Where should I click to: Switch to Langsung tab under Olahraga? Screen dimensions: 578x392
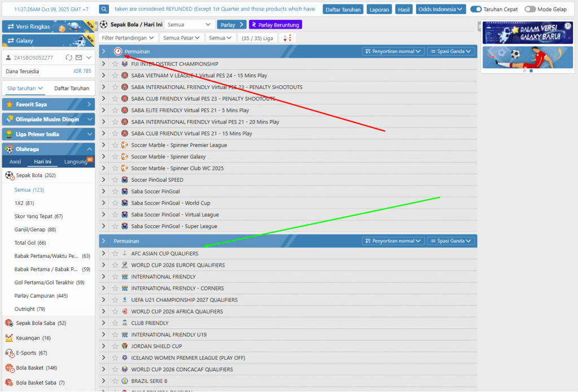[x=76, y=162]
